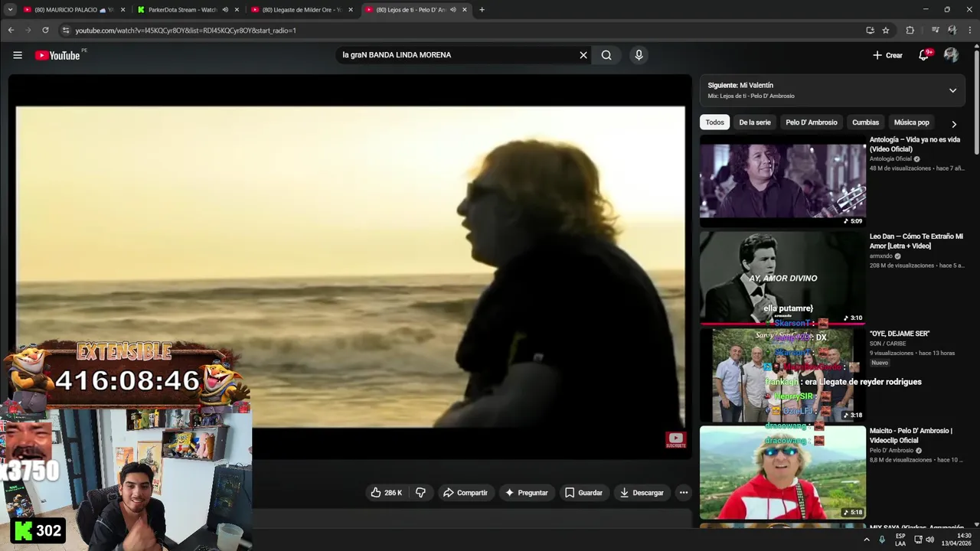The image size is (980, 551).
Task: Select the Todos filter chip
Action: point(714,122)
